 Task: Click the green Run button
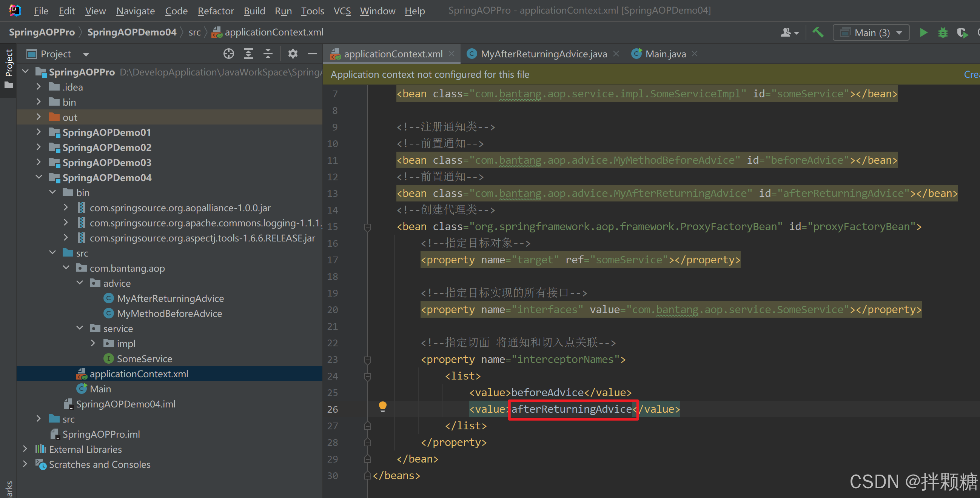(x=923, y=33)
